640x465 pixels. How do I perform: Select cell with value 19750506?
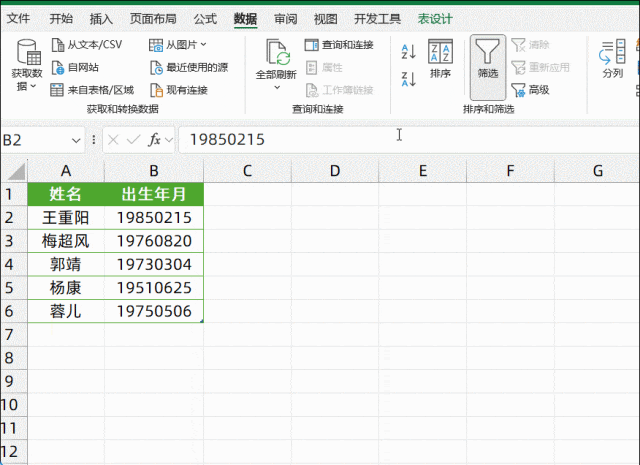coord(154,311)
